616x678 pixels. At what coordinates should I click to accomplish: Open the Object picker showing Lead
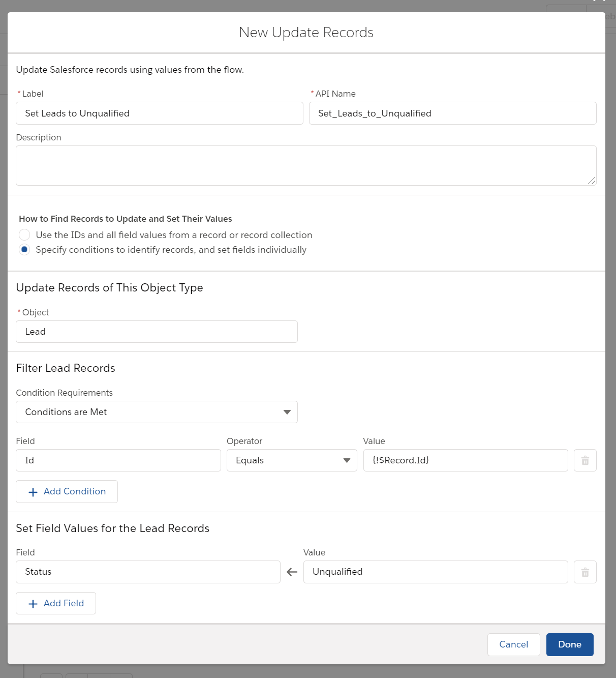157,332
